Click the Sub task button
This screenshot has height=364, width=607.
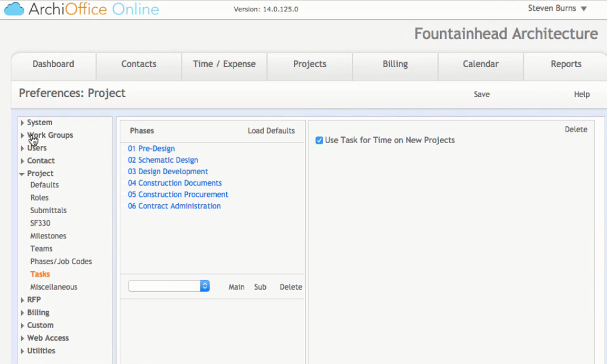point(260,287)
